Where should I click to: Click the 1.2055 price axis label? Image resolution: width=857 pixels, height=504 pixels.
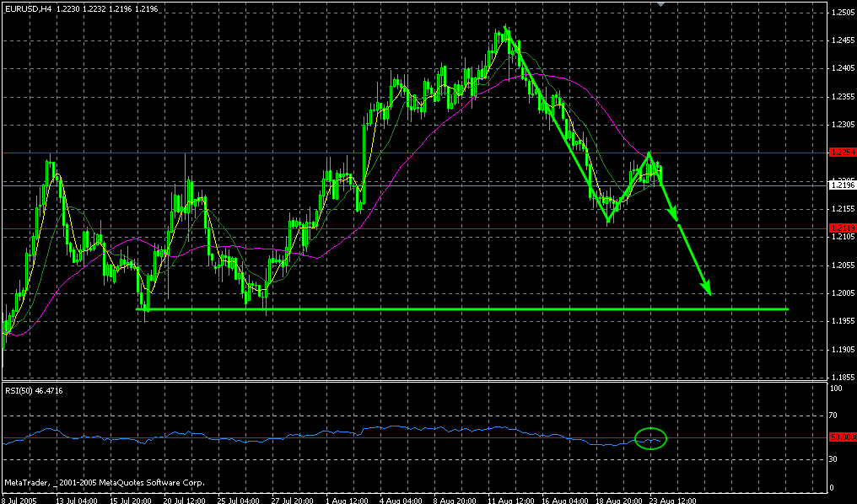pos(843,265)
